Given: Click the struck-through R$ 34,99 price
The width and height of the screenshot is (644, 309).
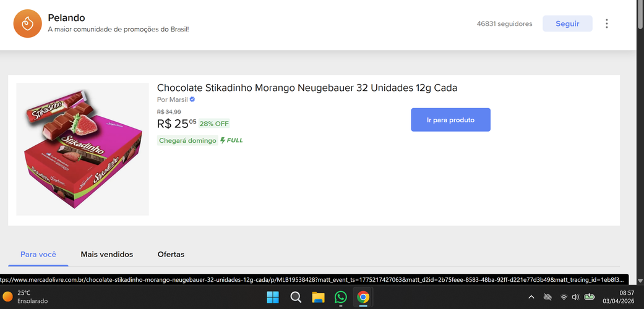Looking at the screenshot, I should [169, 112].
